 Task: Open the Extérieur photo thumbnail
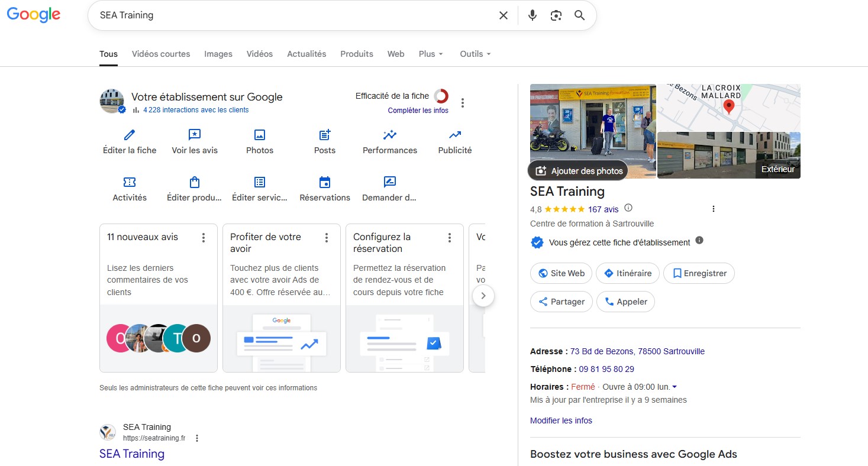click(x=729, y=155)
